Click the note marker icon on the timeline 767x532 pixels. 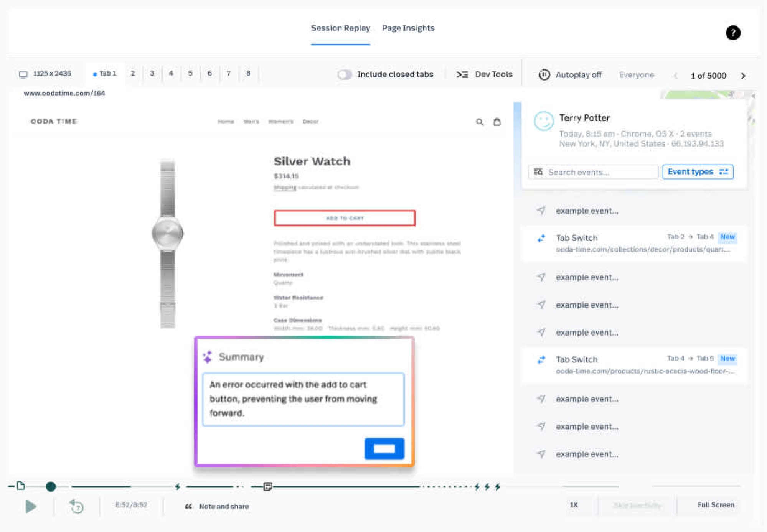267,486
